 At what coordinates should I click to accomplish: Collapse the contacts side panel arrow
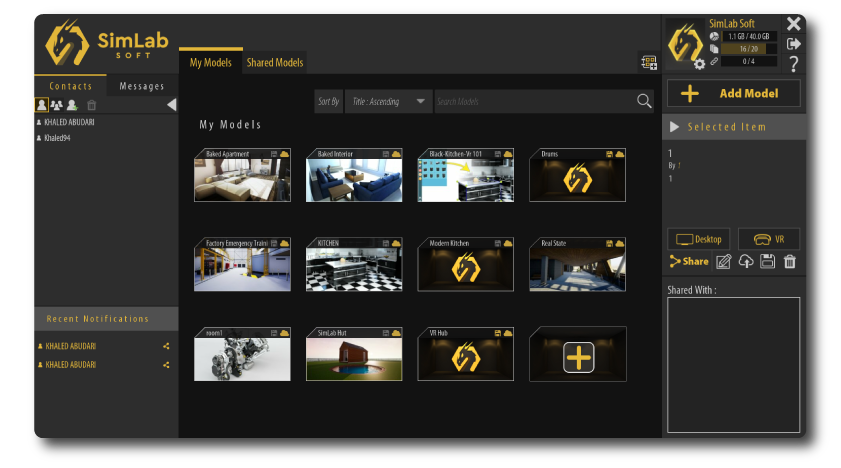point(172,105)
